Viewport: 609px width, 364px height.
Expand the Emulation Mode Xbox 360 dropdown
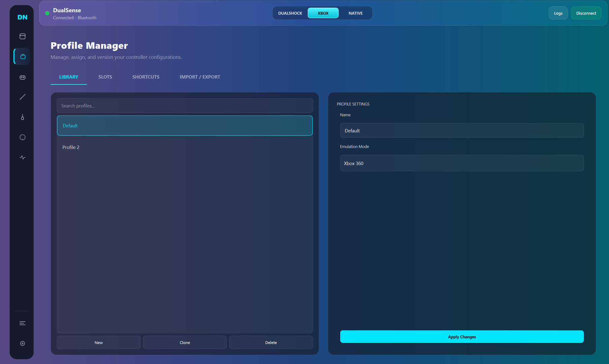click(461, 163)
